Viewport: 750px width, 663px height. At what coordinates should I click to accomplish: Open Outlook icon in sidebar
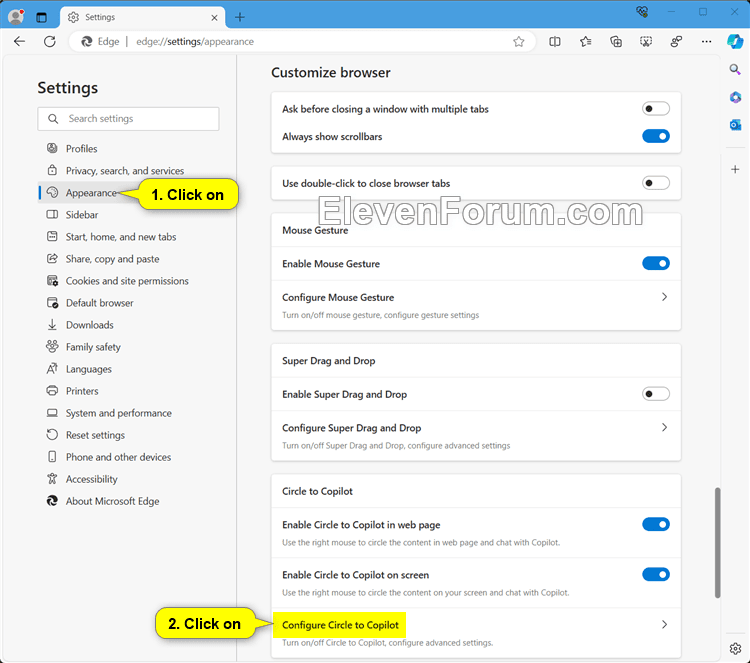735,125
